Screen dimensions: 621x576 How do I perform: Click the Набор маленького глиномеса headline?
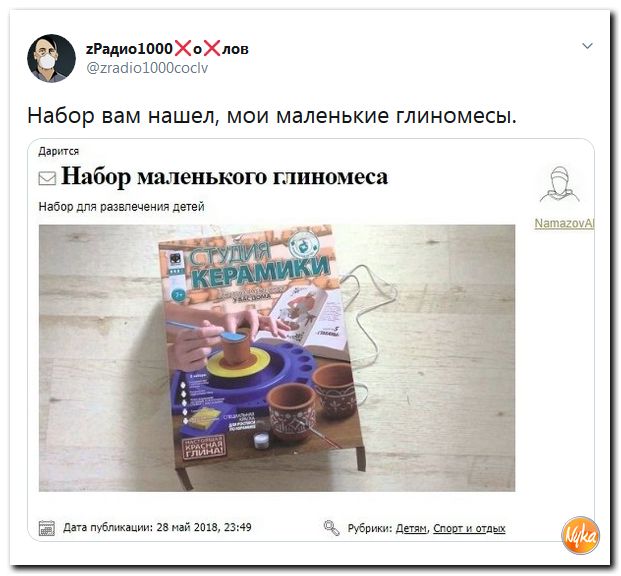tap(224, 176)
